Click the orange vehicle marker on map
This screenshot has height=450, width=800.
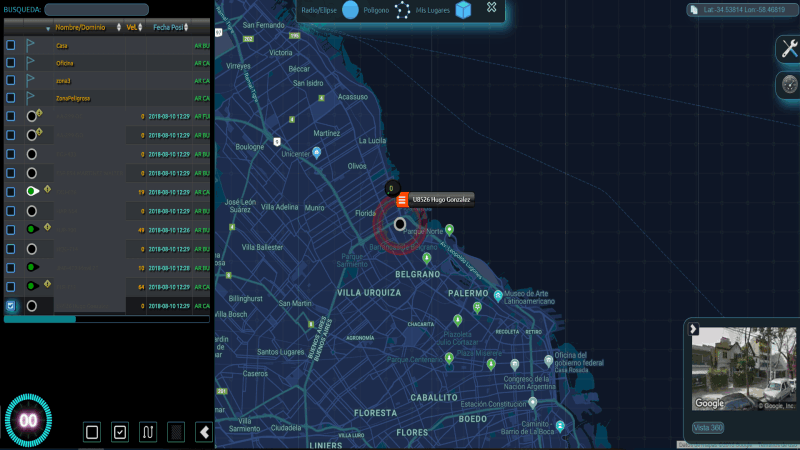point(402,200)
